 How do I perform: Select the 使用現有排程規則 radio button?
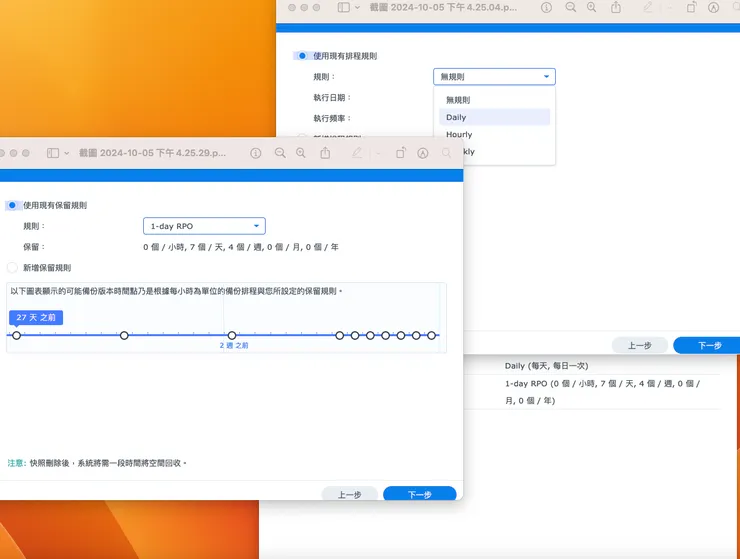[303, 56]
